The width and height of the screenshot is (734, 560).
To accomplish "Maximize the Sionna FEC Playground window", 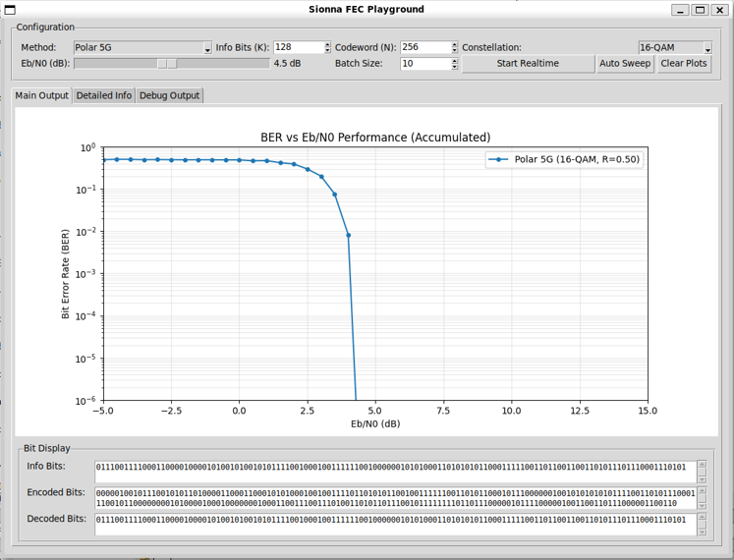I will click(x=700, y=10).
